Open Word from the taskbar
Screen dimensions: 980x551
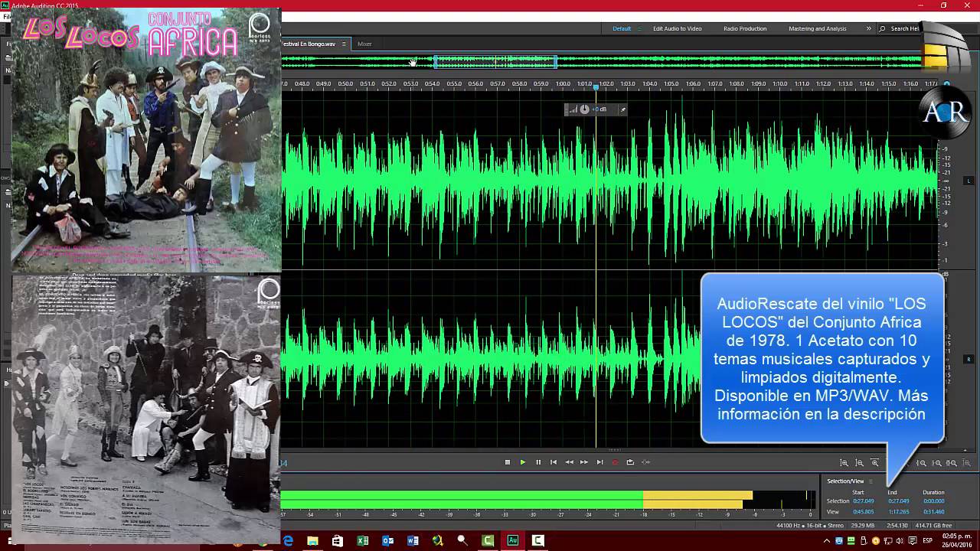click(x=413, y=541)
